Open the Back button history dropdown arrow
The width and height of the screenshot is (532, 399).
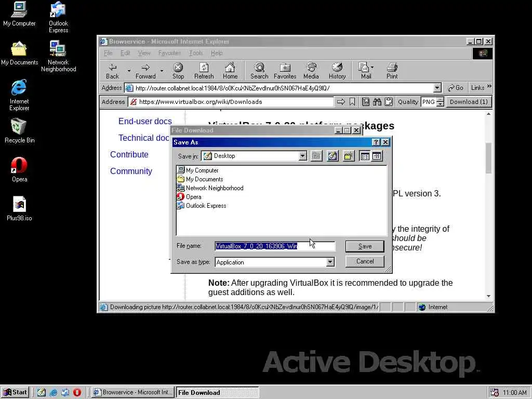coord(129,71)
